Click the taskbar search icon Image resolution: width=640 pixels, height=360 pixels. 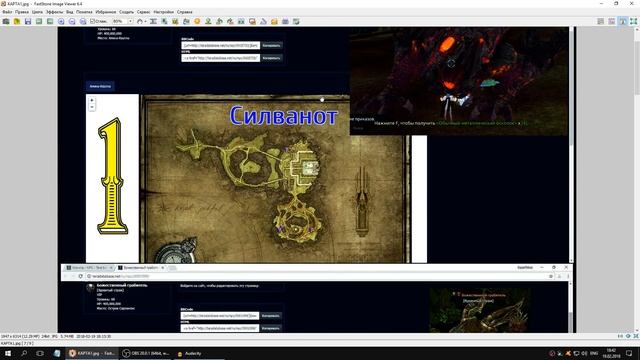24,353
